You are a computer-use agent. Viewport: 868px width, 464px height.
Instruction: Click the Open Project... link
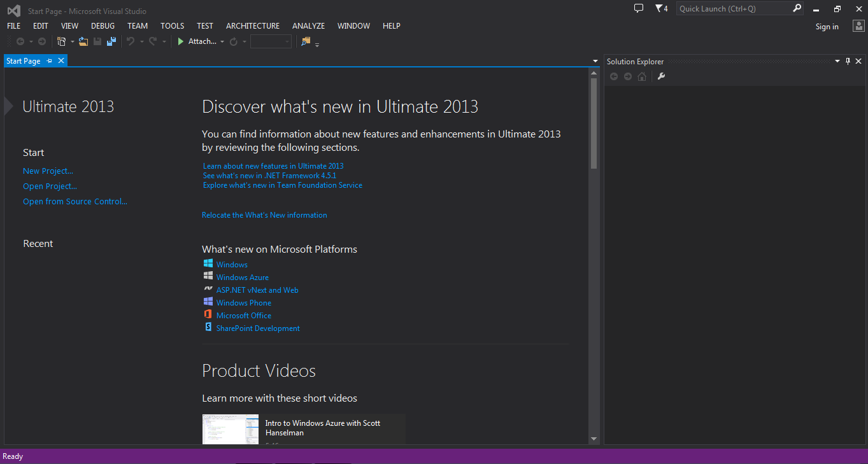(50, 186)
